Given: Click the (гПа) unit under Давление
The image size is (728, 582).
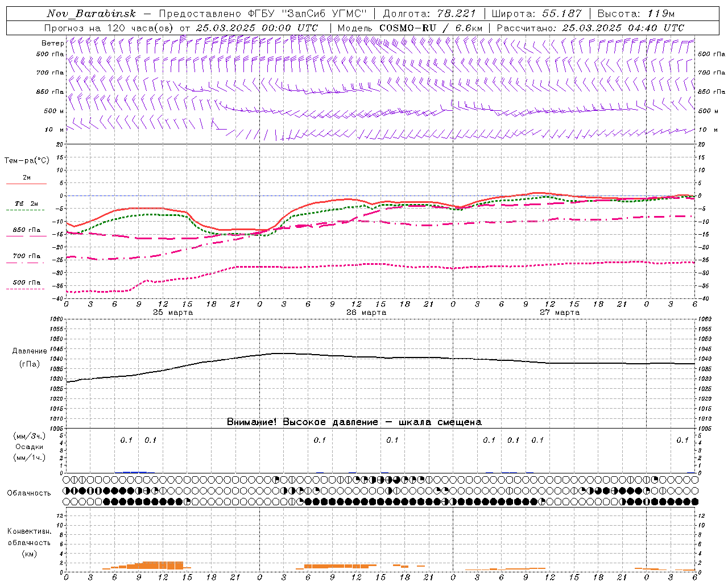Looking at the screenshot, I should point(30,364).
